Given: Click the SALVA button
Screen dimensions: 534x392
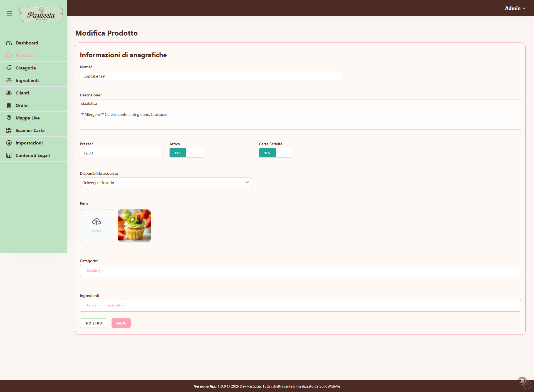Looking at the screenshot, I should pyautogui.click(x=121, y=323).
